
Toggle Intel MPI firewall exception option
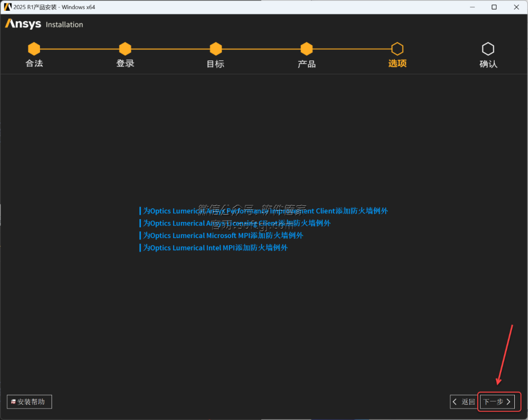[214, 247]
